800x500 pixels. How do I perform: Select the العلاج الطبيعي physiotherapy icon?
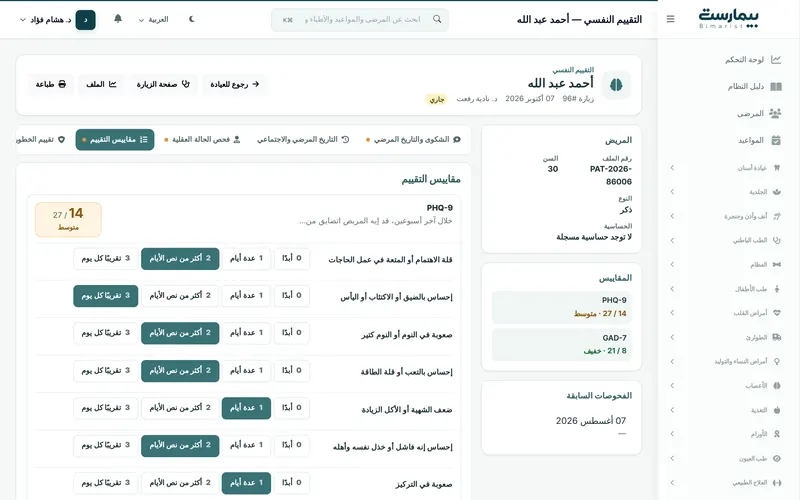coord(777,482)
